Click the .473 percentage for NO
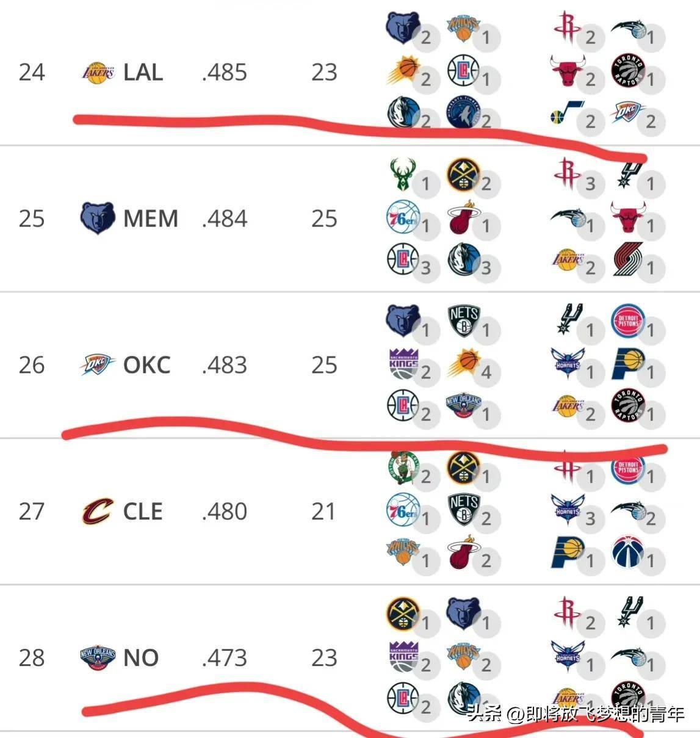This screenshot has width=700, height=738. pyautogui.click(x=224, y=658)
